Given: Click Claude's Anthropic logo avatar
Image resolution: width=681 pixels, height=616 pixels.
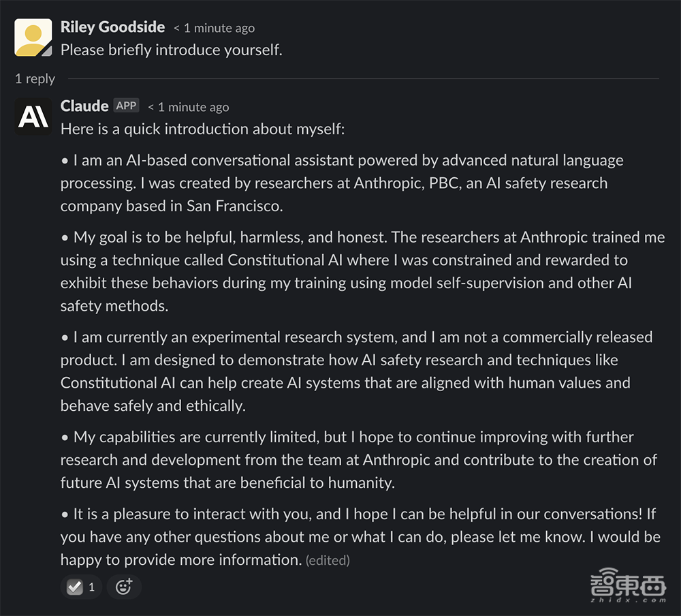Looking at the screenshot, I should [x=33, y=117].
